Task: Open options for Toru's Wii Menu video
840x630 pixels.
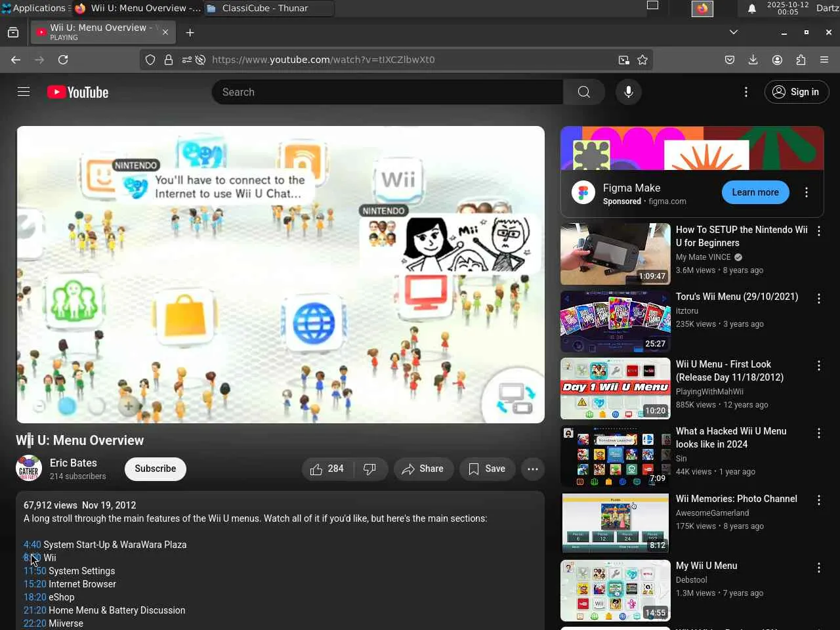Action: (x=819, y=299)
